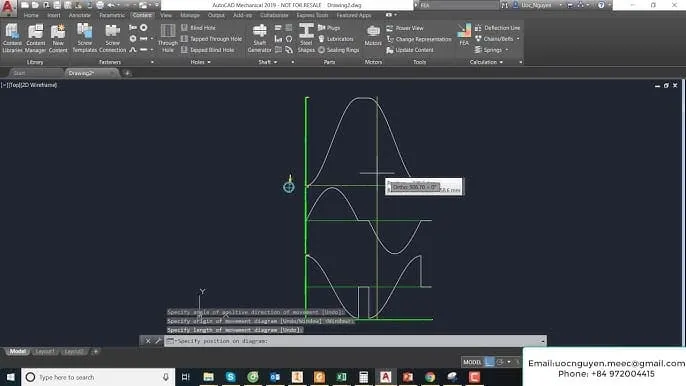Open the Output ribbon tab
This screenshot has width=686, height=386.
point(216,15)
